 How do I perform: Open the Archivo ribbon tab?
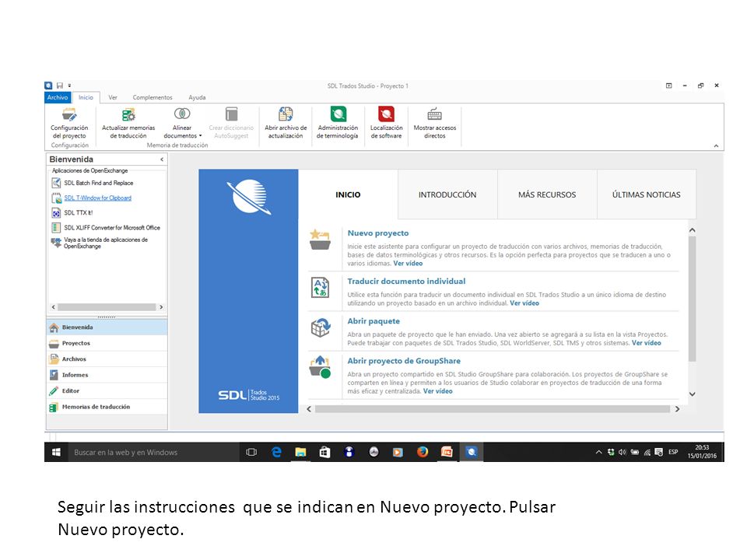[58, 97]
